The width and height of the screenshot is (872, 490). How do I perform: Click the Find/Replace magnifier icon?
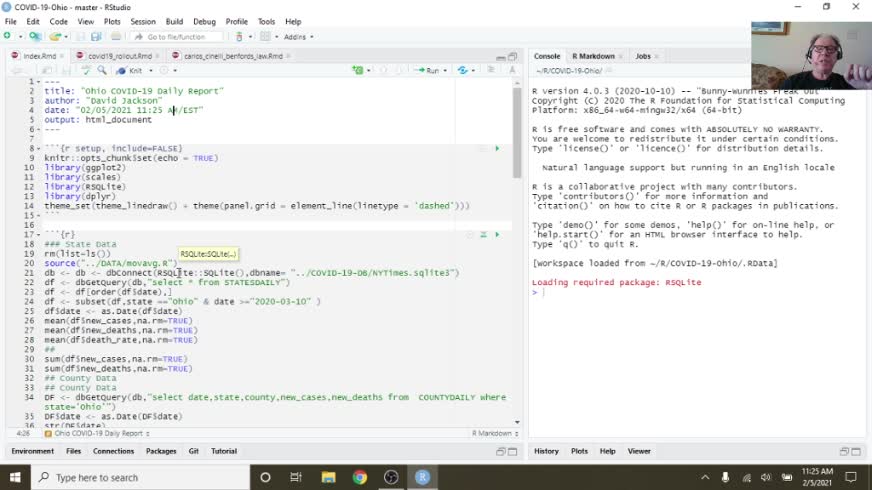pos(102,71)
